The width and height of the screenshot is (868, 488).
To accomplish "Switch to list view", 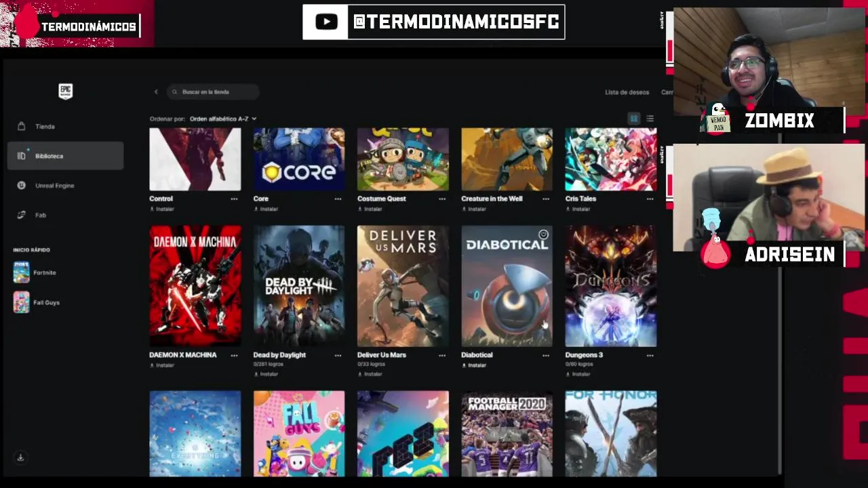I will pos(650,119).
